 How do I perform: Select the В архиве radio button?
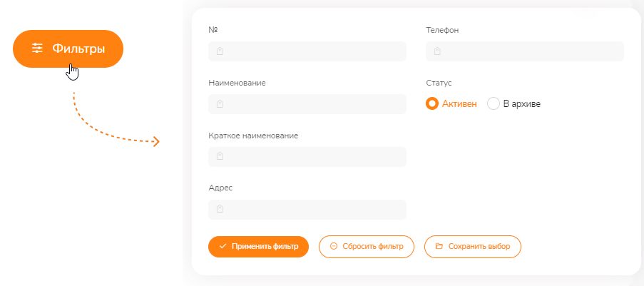point(494,104)
